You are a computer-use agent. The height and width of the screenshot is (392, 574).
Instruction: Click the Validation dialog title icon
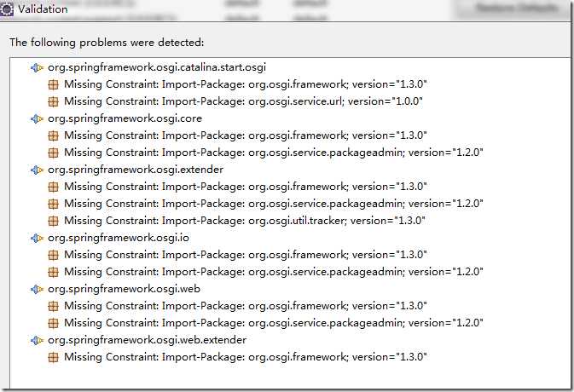click(x=7, y=9)
